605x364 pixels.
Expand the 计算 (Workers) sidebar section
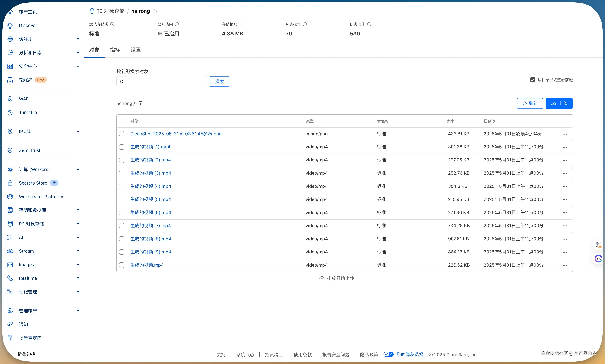pyautogui.click(x=78, y=170)
